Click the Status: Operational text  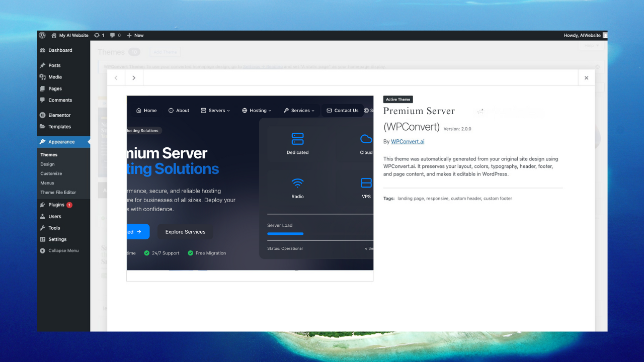coord(285,248)
